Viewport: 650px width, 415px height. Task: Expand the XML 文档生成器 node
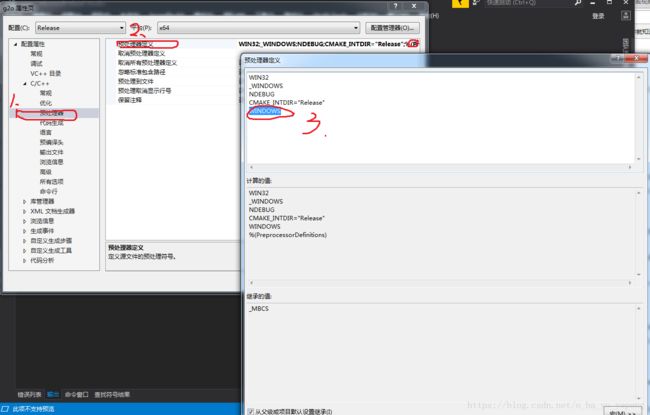point(25,211)
